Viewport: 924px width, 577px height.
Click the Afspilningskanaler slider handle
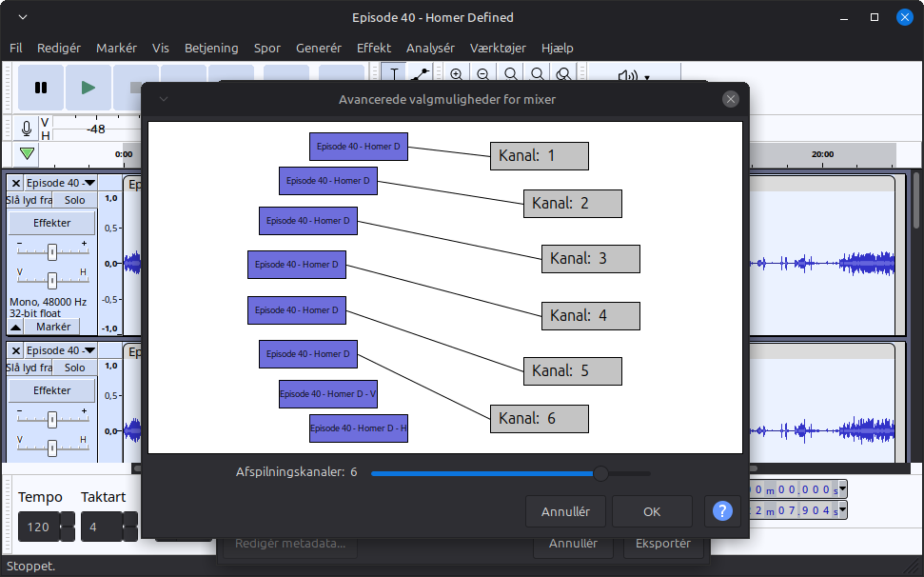coord(600,473)
